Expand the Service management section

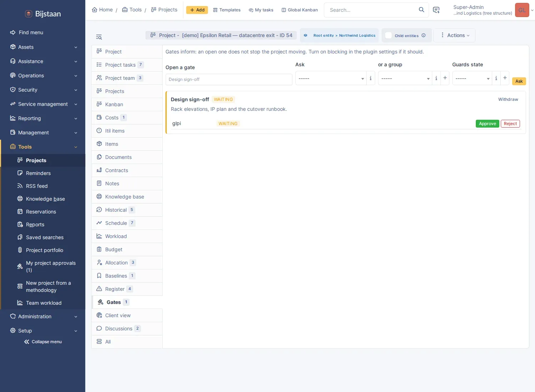click(43, 104)
